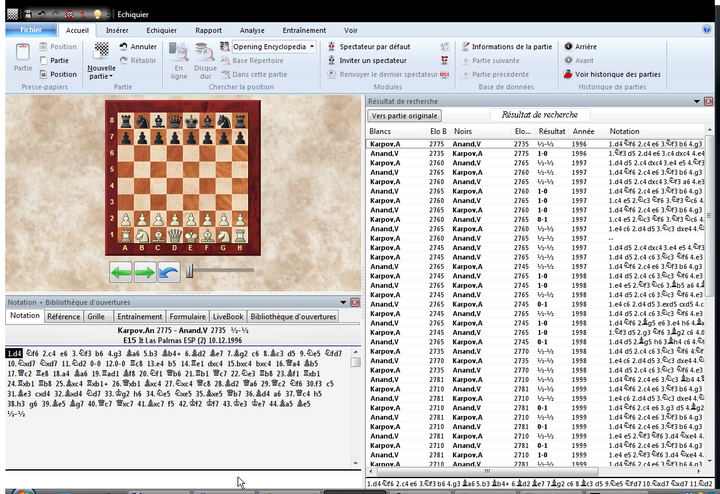This screenshot has height=494, width=720.
Task: Click the white pawn on e2
Action: [x=191, y=220]
